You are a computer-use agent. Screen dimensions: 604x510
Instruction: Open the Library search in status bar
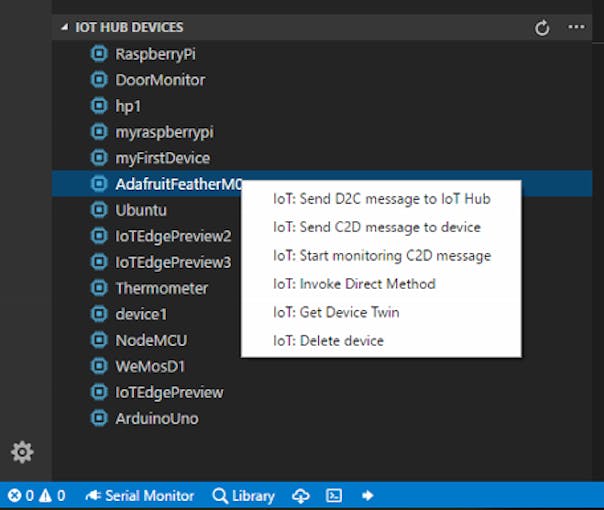tap(243, 496)
